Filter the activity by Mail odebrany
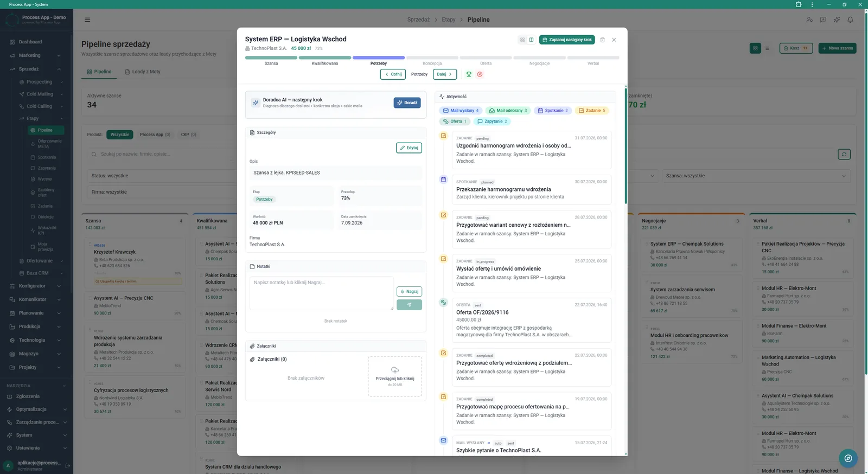 508,111
